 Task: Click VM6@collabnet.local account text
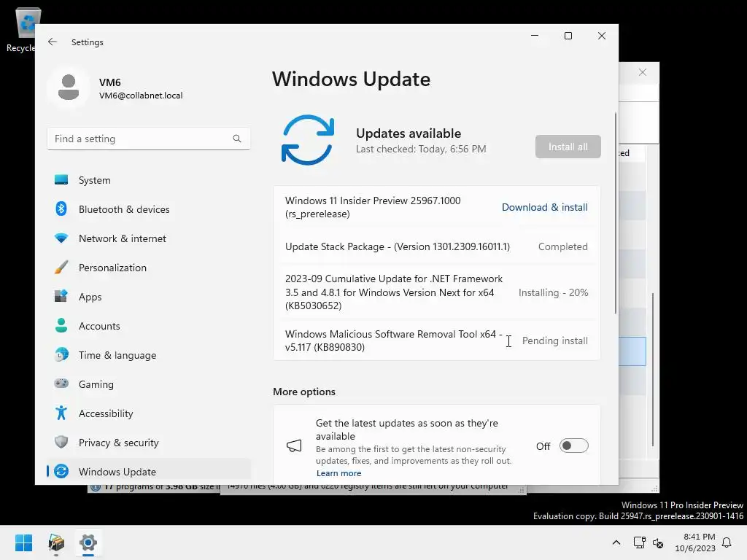141,96
